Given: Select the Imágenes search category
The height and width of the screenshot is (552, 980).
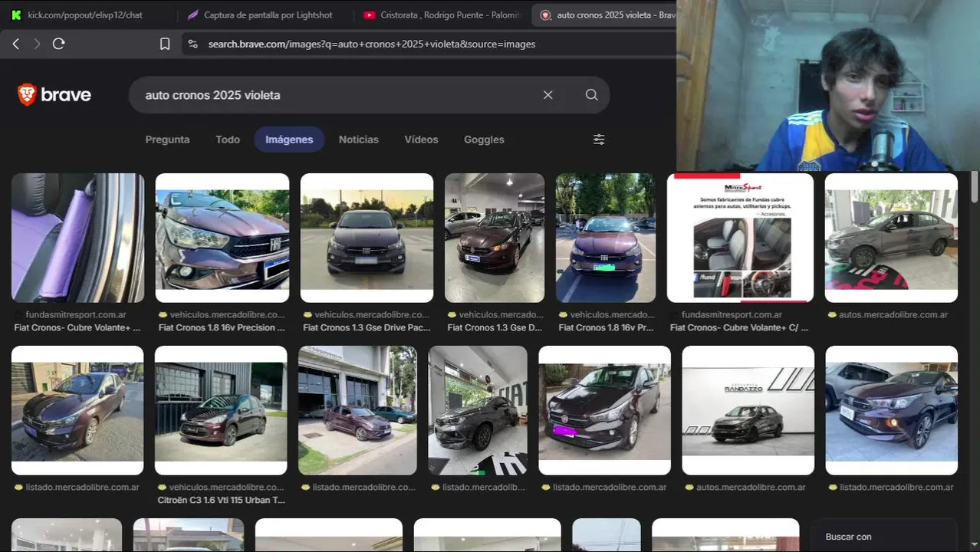Looking at the screenshot, I should (x=289, y=140).
